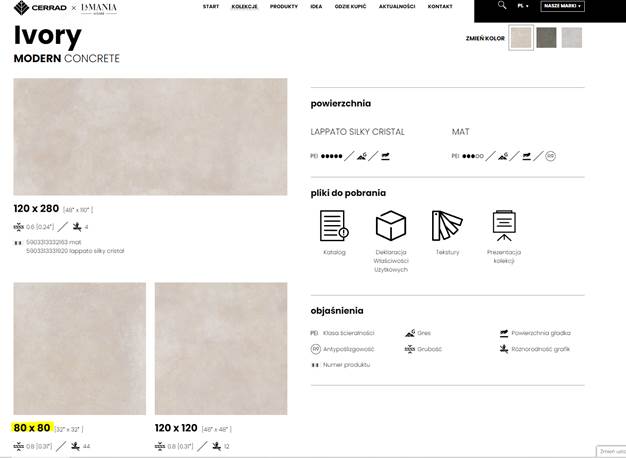626x458 pixels.
Task: Select the 80 x 80 tile thumbnail
Action: pyautogui.click(x=79, y=348)
